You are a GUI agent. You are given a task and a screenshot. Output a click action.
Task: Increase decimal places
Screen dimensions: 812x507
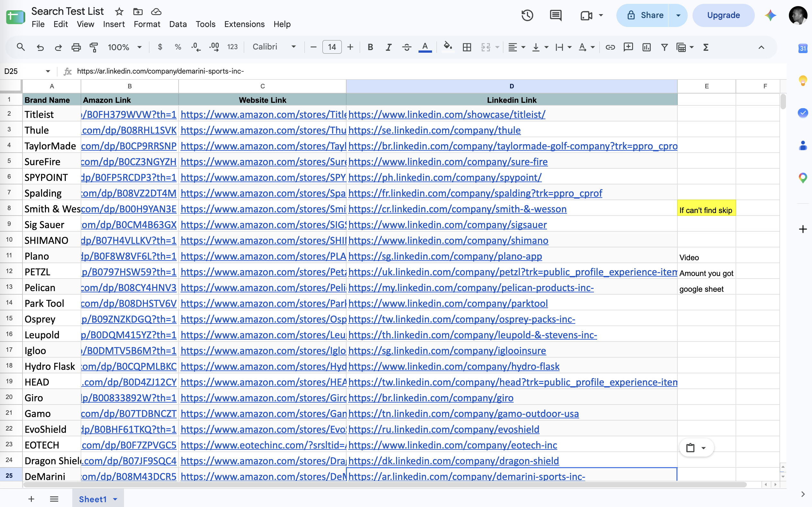(214, 47)
